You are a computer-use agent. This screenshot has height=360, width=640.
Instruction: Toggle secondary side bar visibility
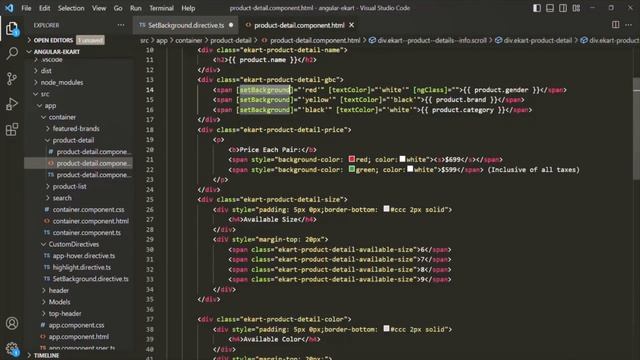pos(563,8)
